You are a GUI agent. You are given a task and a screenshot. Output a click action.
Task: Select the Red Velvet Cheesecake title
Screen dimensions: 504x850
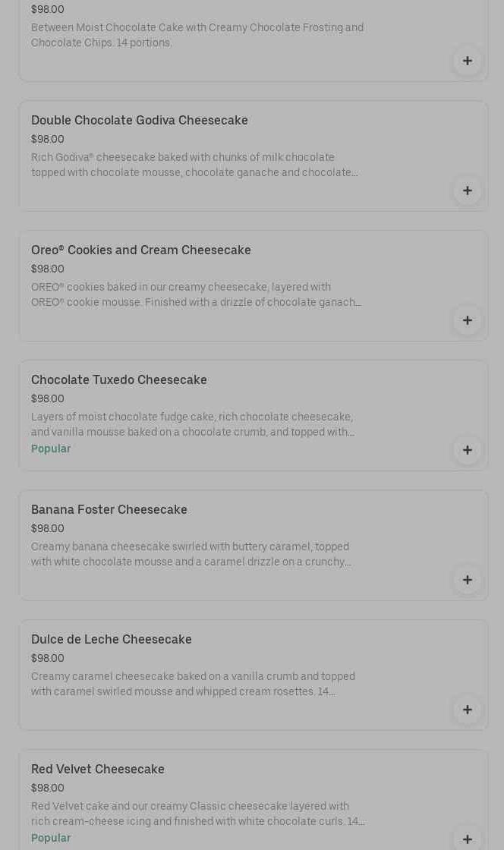[98, 770]
